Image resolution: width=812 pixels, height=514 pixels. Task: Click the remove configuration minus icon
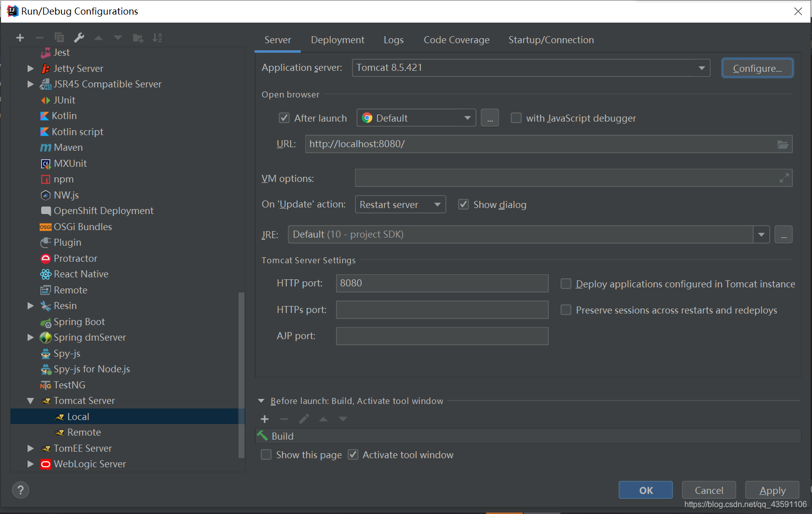click(x=40, y=38)
